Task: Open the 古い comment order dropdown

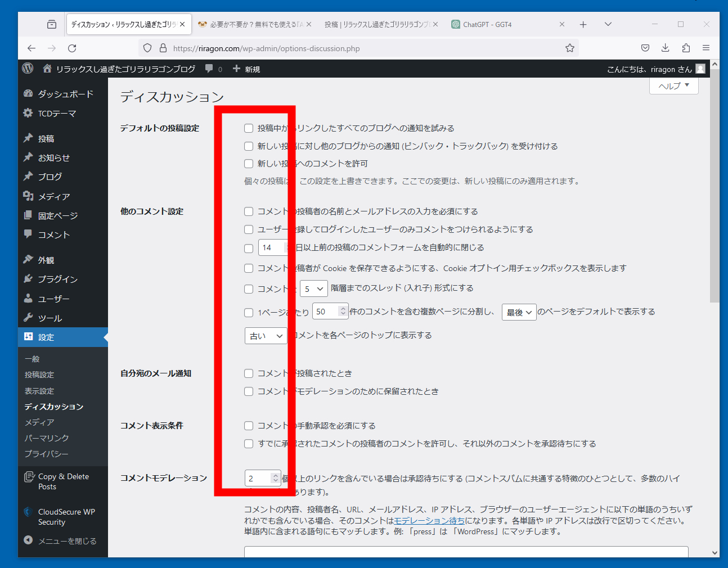Action: click(x=266, y=336)
